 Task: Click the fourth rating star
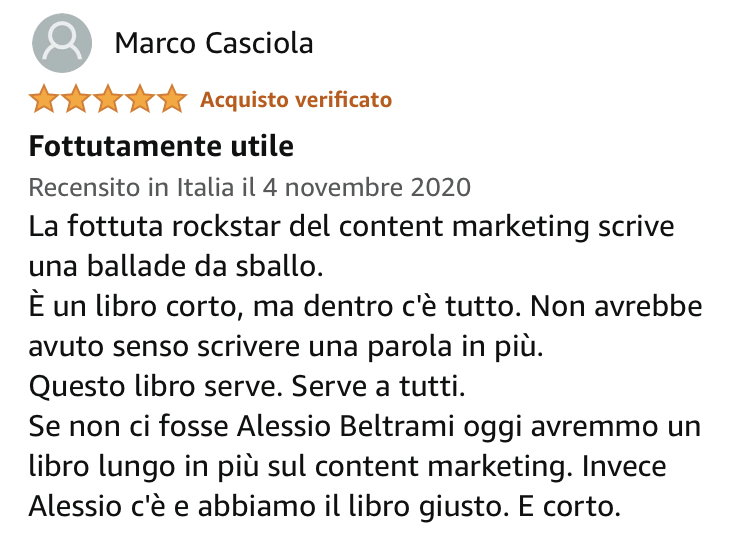(x=140, y=100)
